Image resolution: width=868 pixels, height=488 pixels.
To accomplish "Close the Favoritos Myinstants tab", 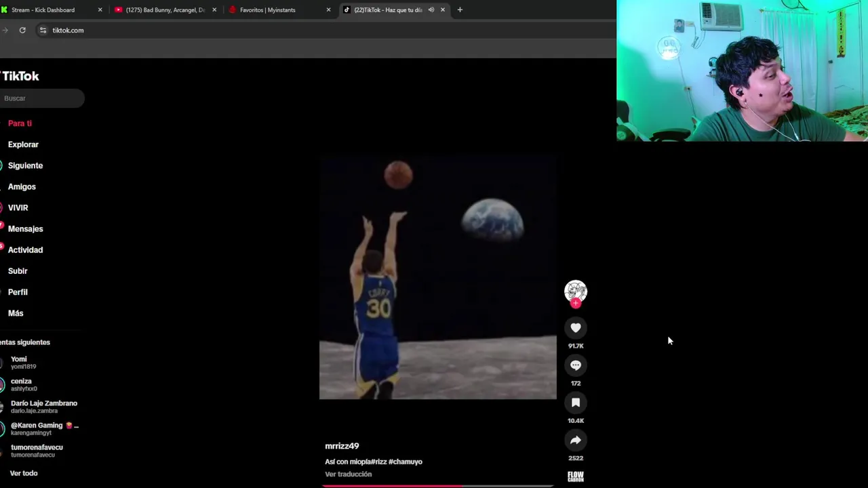I will click(328, 9).
